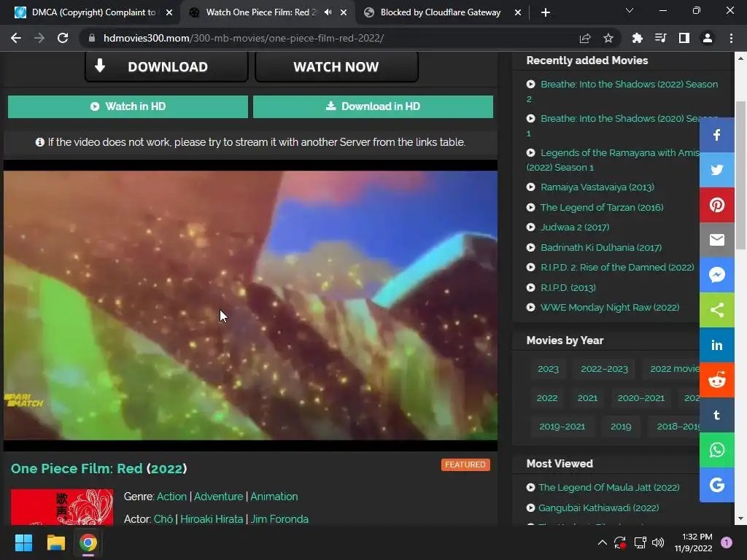Open the green ShareThis share icon
The image size is (747, 560).
pyautogui.click(x=716, y=310)
